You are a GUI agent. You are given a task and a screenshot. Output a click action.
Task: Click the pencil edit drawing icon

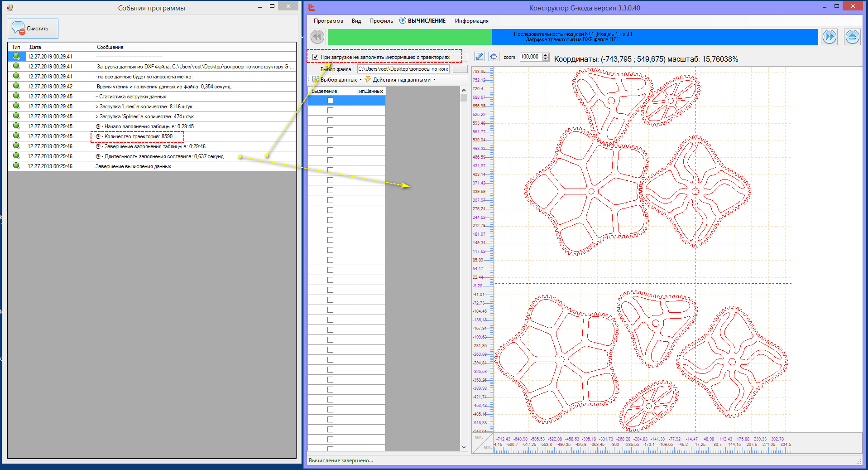point(480,57)
